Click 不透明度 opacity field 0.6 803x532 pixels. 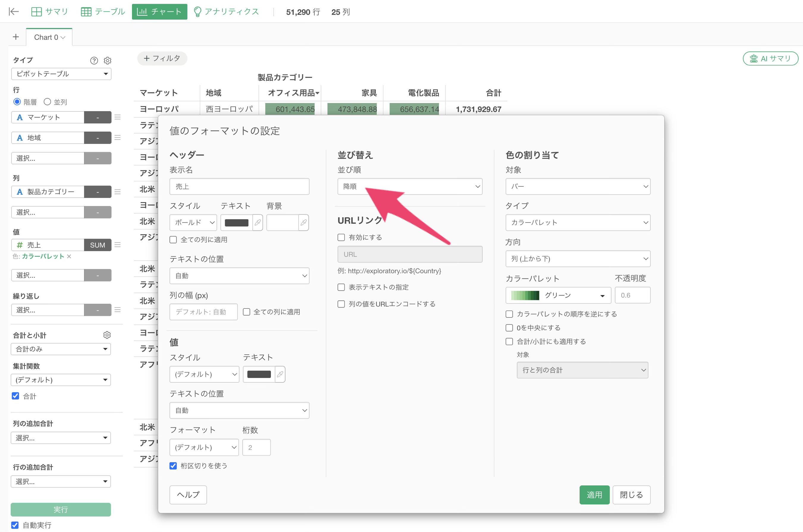(633, 295)
